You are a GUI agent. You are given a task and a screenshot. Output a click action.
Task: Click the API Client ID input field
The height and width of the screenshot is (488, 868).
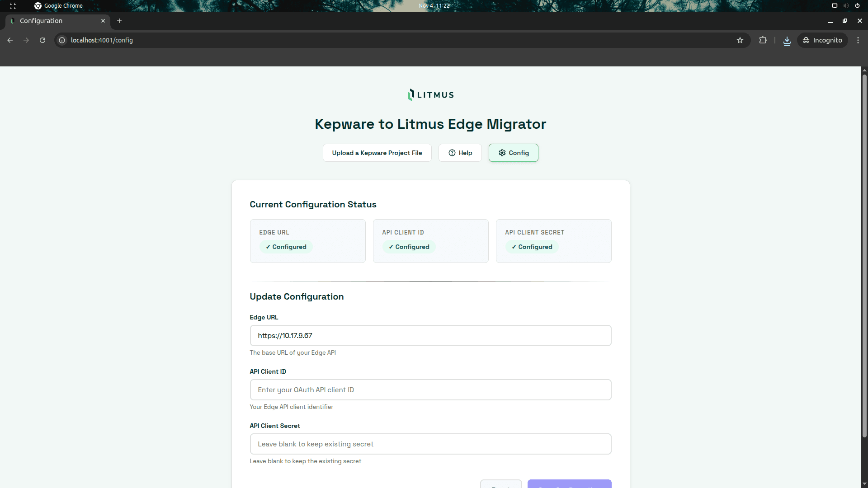pyautogui.click(x=430, y=389)
